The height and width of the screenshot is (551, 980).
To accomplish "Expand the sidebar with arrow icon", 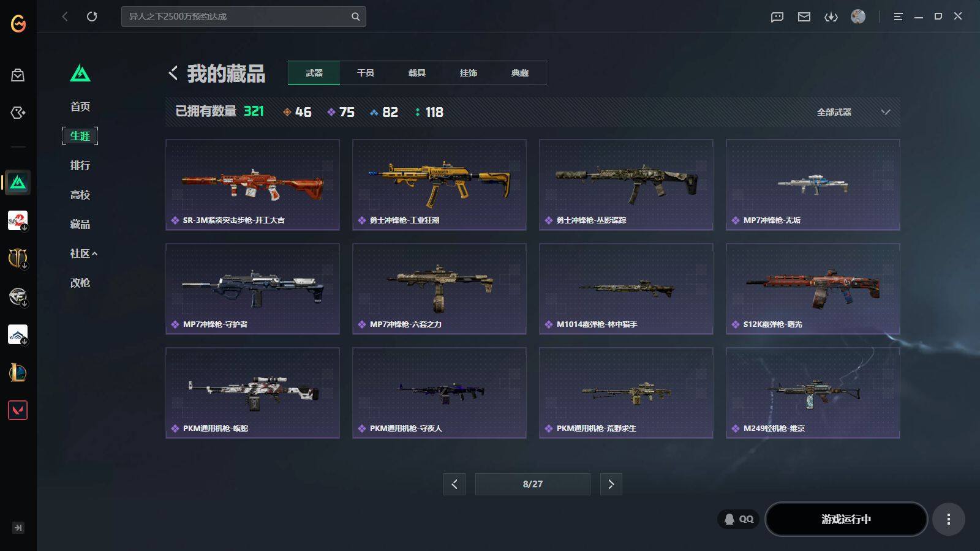I will 18,528.
